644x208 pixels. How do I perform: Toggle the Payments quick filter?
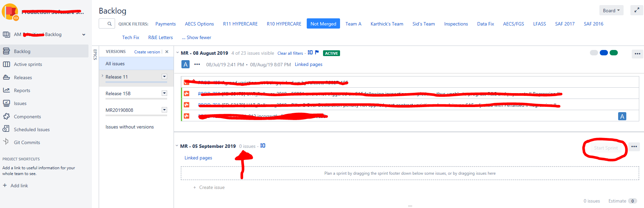(165, 24)
